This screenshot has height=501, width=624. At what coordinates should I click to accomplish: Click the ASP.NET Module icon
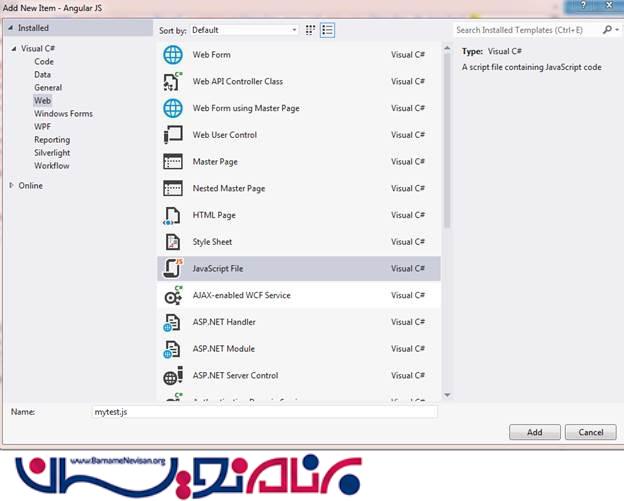pos(172,349)
